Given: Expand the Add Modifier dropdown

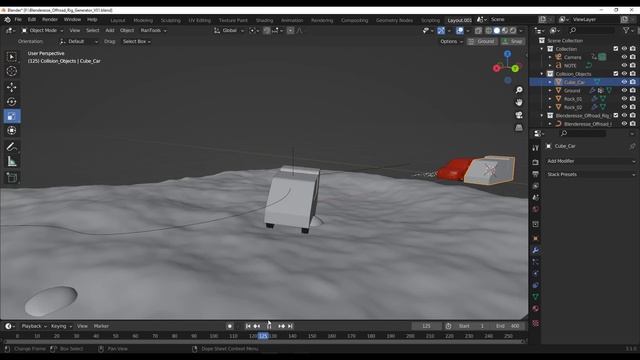Looking at the screenshot, I should (590, 161).
